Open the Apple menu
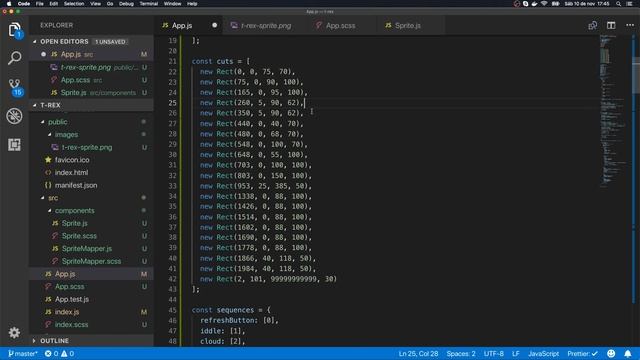The width and height of the screenshot is (640, 360). 9,4
